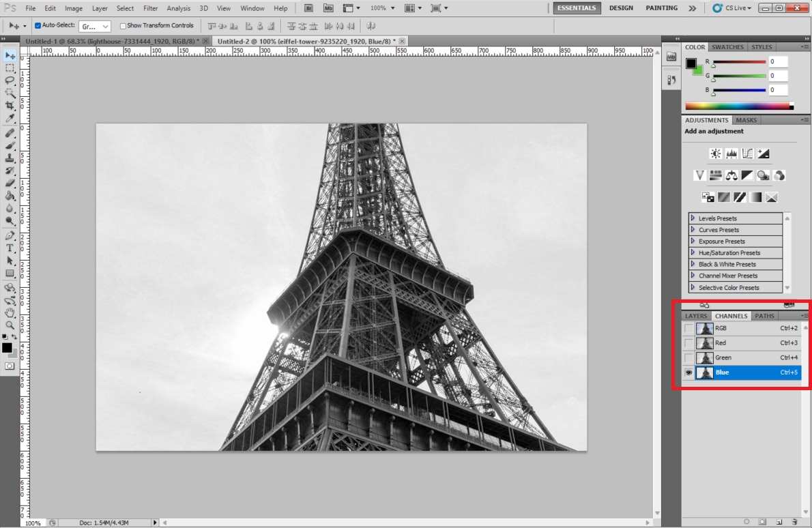Select the Type tool

pos(10,248)
